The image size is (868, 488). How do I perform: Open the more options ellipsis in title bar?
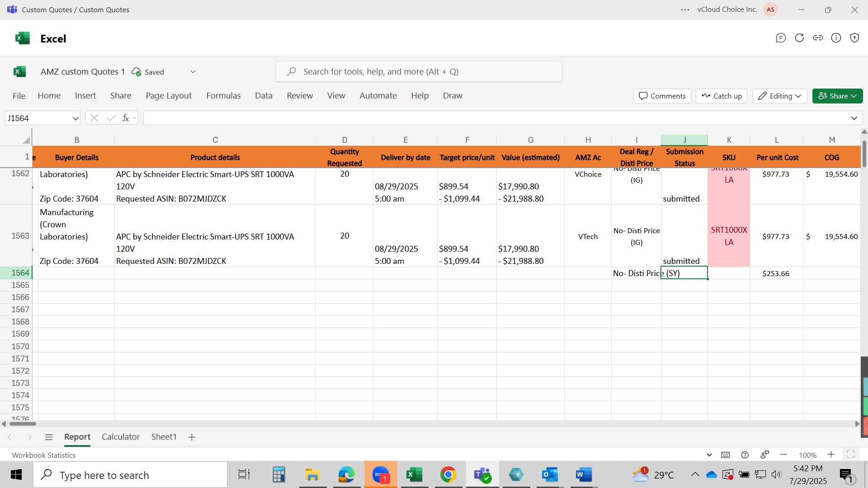point(685,9)
